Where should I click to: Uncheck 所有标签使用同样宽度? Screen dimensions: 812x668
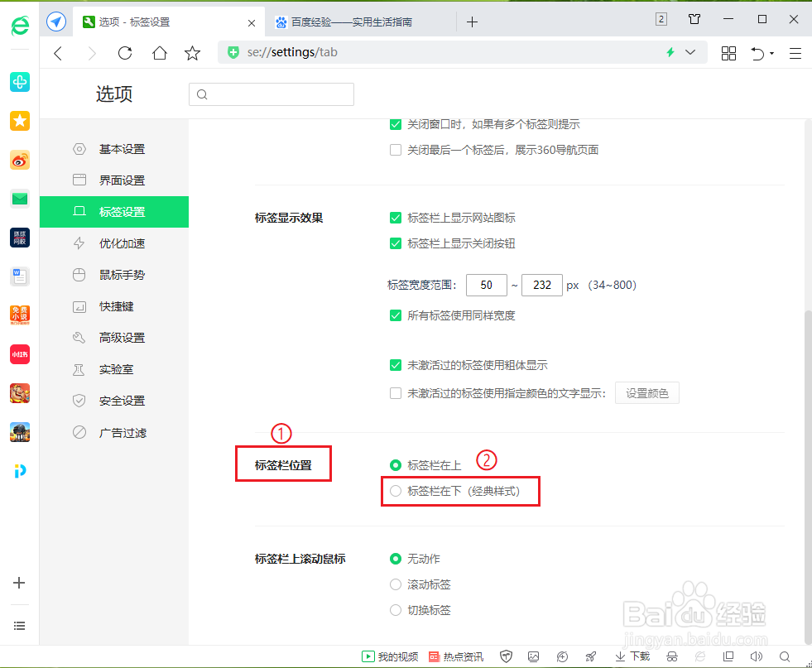click(x=395, y=315)
